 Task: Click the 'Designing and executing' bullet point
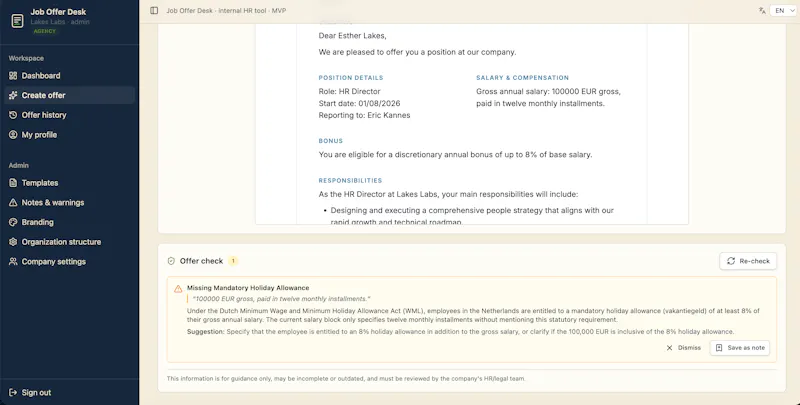(x=472, y=216)
